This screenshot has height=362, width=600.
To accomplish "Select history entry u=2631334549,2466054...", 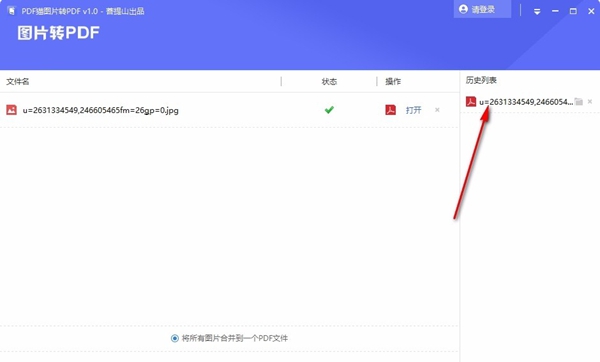I will click(526, 102).
